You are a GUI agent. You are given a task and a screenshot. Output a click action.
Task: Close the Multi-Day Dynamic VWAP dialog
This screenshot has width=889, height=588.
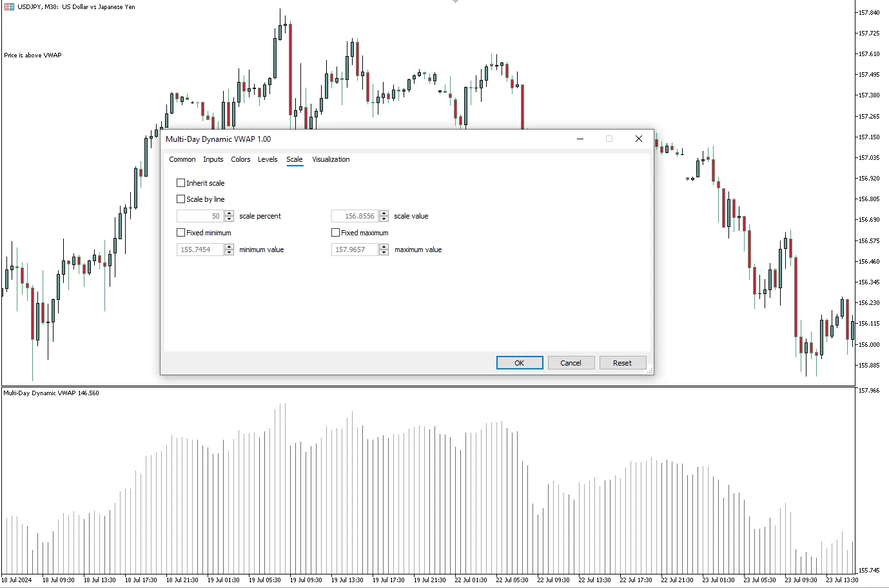[x=638, y=139]
